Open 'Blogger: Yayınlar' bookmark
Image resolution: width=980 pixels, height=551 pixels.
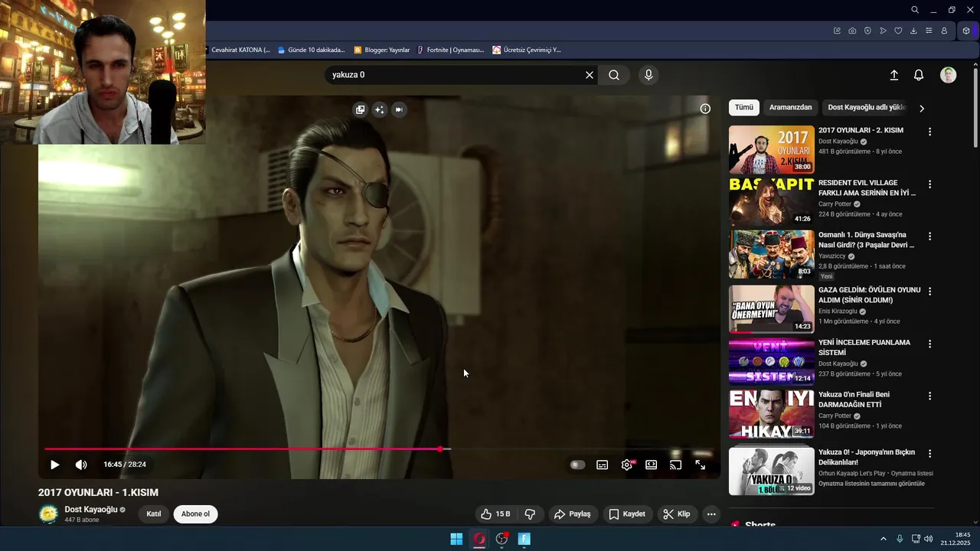pyautogui.click(x=382, y=50)
